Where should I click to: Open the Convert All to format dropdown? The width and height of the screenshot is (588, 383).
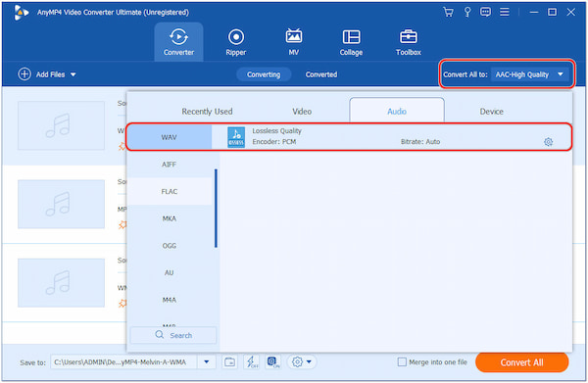coord(531,74)
